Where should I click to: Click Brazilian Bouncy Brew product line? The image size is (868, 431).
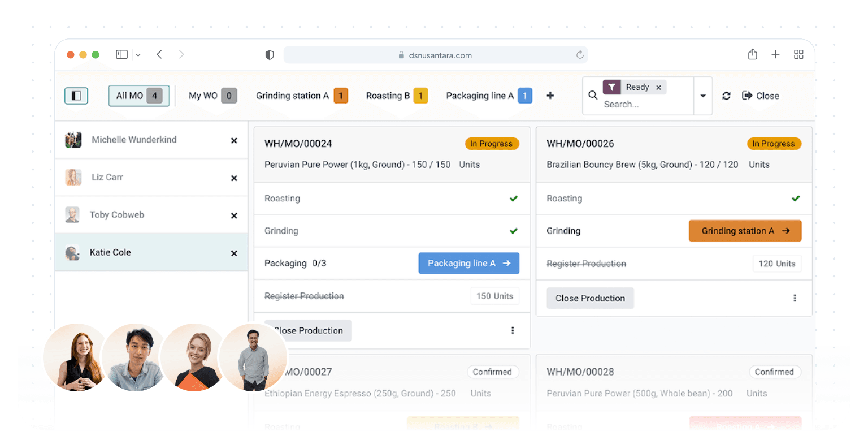pyautogui.click(x=642, y=165)
